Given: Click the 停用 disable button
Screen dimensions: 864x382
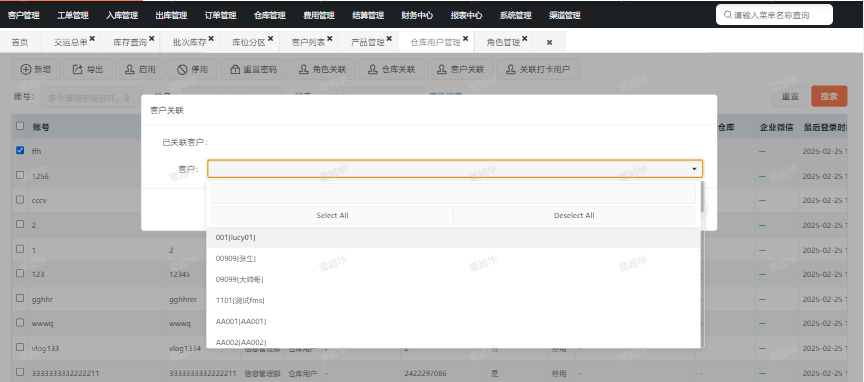Looking at the screenshot, I should pos(192,69).
